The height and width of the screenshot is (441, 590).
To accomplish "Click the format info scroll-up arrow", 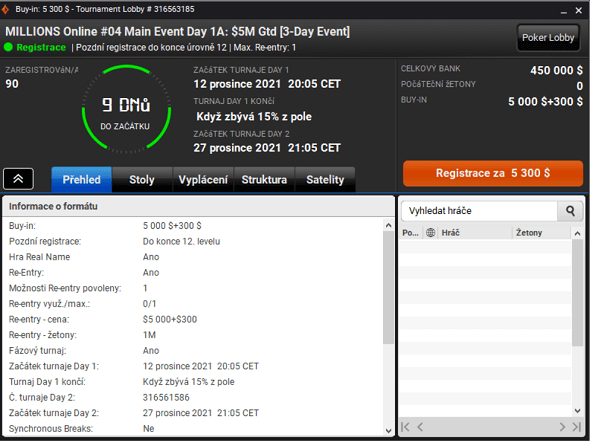I will [389, 225].
